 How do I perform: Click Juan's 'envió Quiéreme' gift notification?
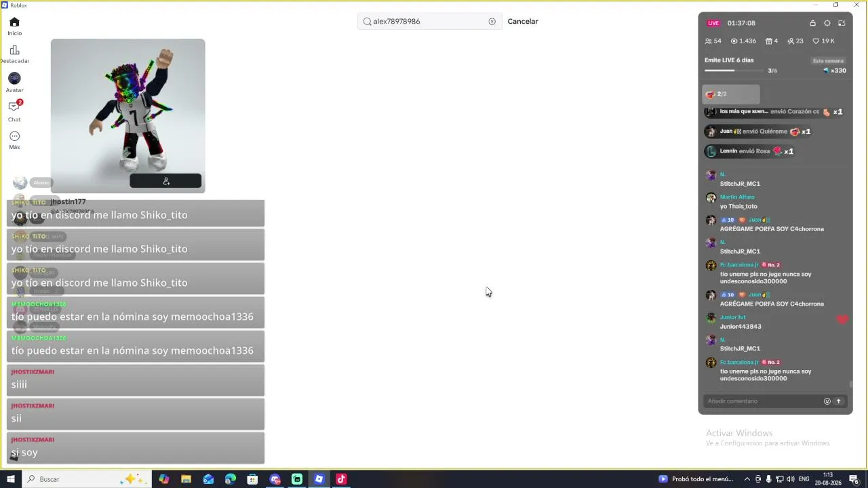point(757,131)
